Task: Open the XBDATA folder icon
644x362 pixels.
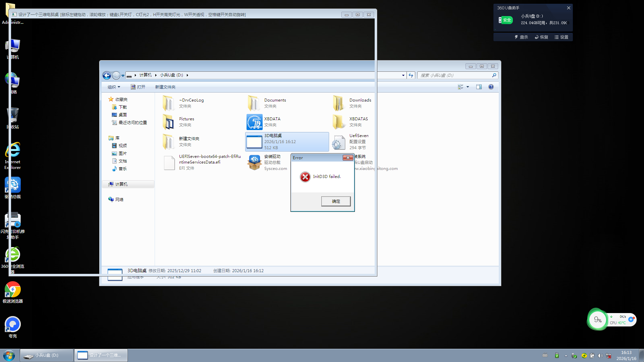Action: 254,122
